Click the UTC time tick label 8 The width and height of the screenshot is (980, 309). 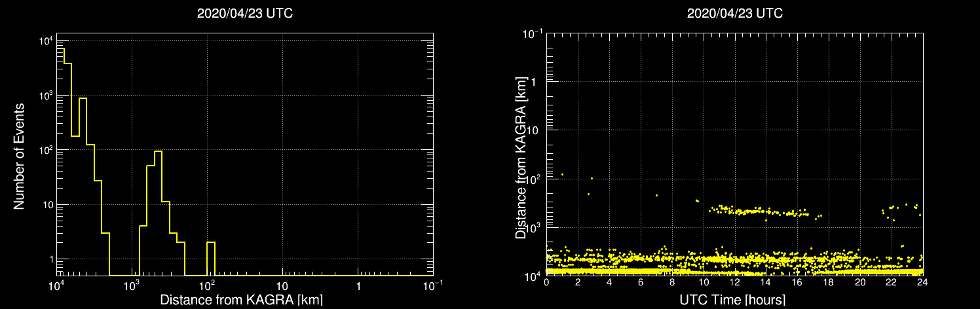pos(672,282)
